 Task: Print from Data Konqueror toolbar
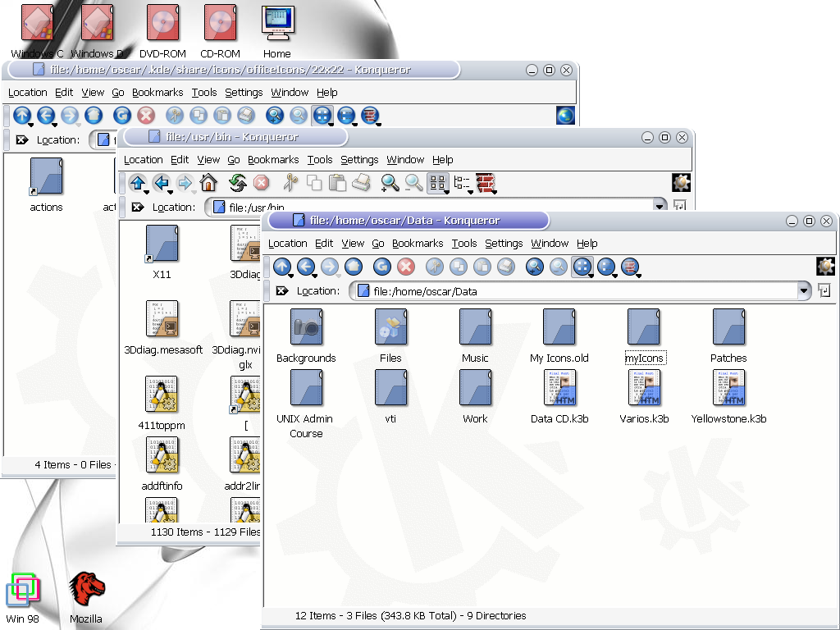(505, 267)
